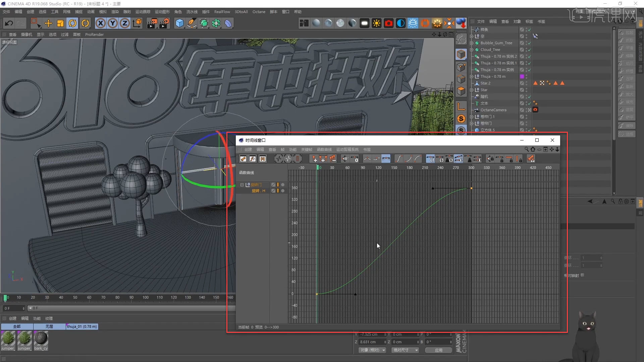Image resolution: width=644 pixels, height=362 pixels.
Task: Expand the Star object hierarchy
Action: pyautogui.click(x=472, y=90)
